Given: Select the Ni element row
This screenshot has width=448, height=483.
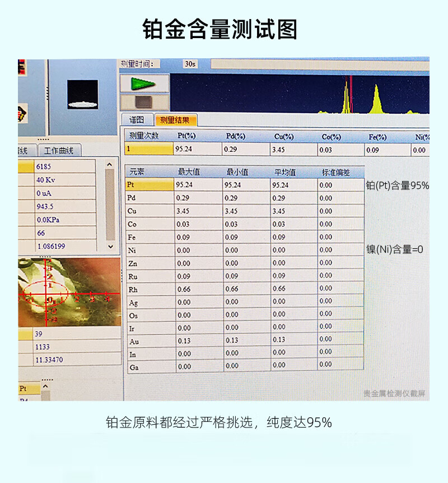Looking at the screenshot, I should (245, 250).
